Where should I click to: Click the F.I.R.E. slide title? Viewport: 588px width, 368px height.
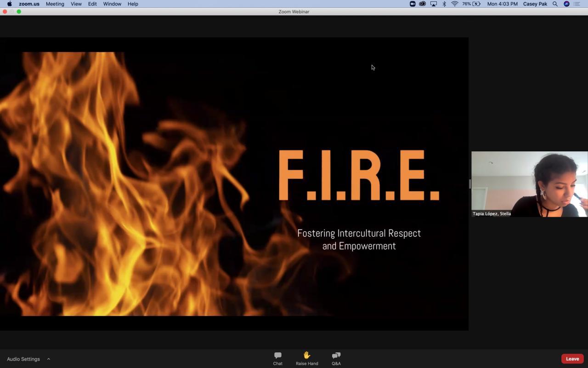359,175
